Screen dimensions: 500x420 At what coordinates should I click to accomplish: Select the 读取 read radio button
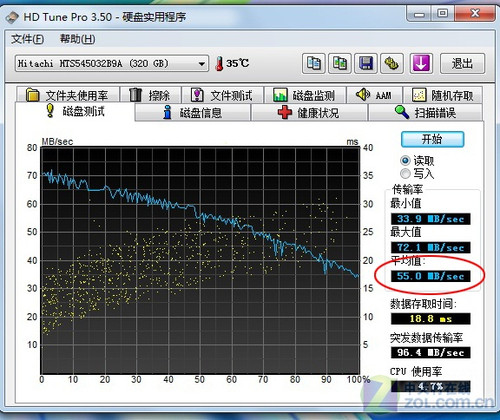click(405, 161)
